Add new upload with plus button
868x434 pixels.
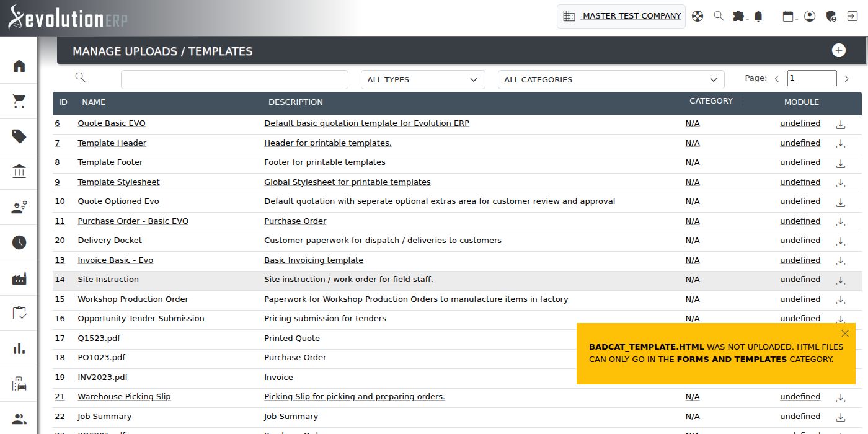tap(839, 51)
